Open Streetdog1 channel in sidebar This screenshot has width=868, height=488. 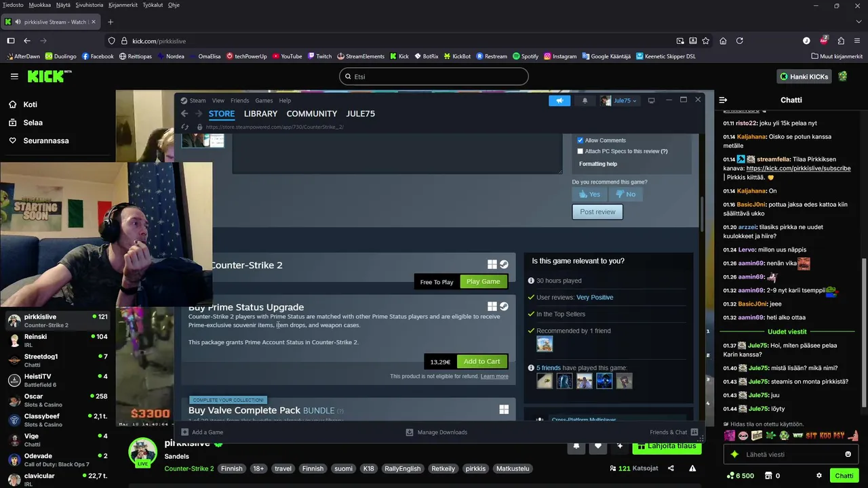pyautogui.click(x=58, y=360)
